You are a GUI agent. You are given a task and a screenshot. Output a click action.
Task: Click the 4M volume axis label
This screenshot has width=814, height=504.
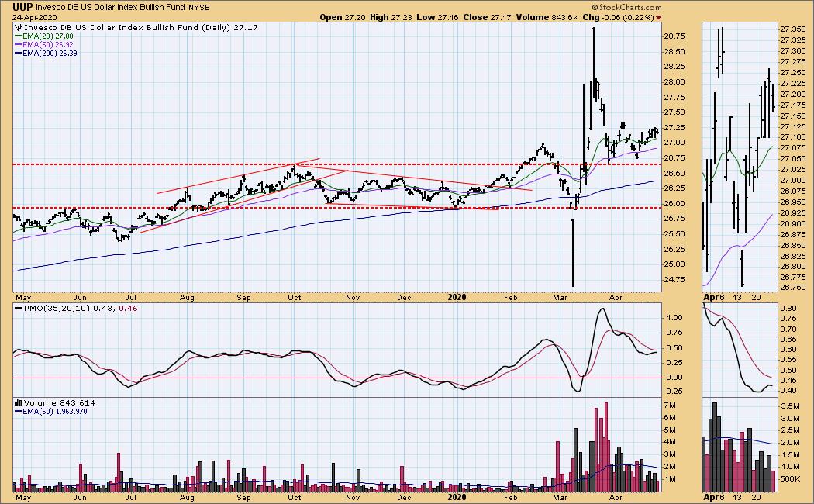click(x=670, y=442)
